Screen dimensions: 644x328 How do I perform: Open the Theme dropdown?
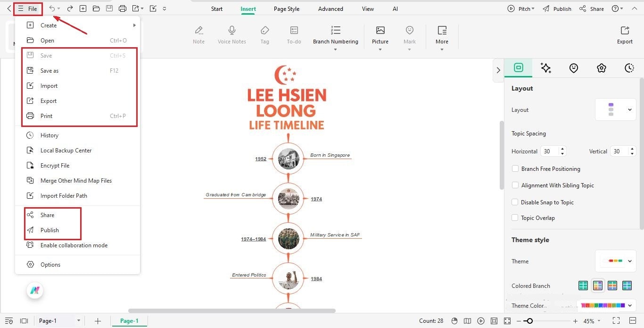click(x=616, y=261)
